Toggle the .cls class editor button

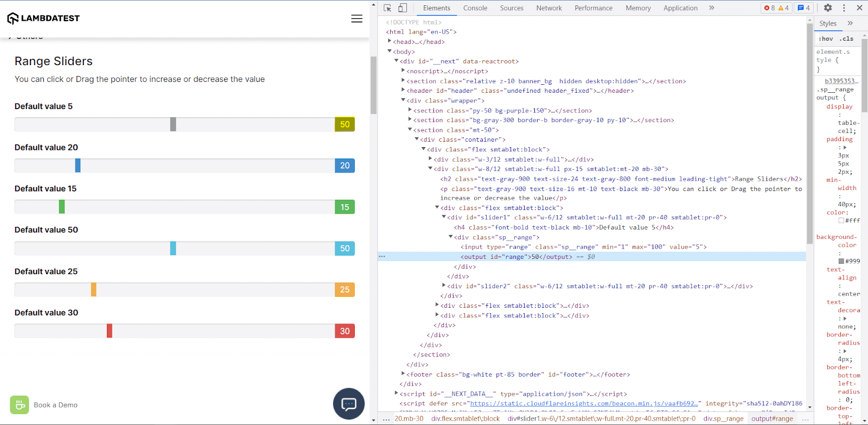click(x=846, y=39)
